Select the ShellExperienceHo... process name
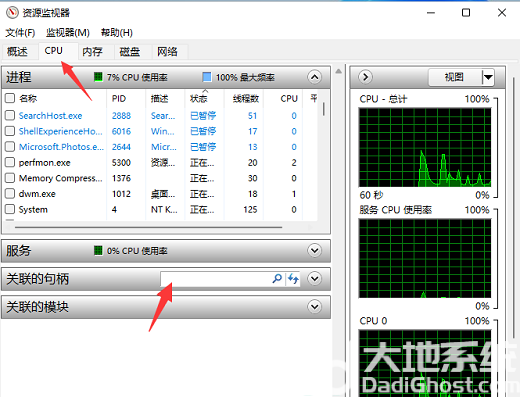 coord(60,131)
